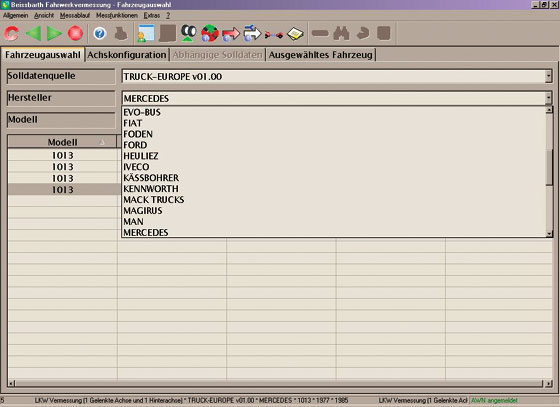Click the red stop circle icon

coord(75,34)
